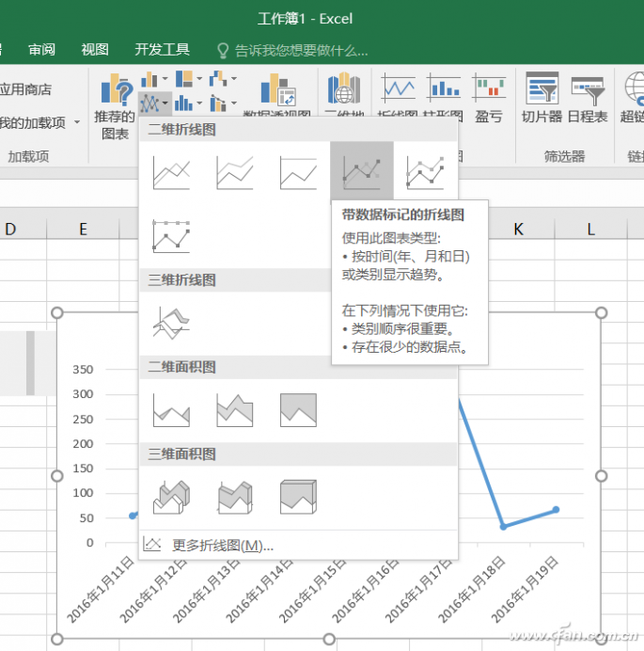The height and width of the screenshot is (651, 644).
Task: Choose the 2D stacked area chart
Action: coord(234,408)
